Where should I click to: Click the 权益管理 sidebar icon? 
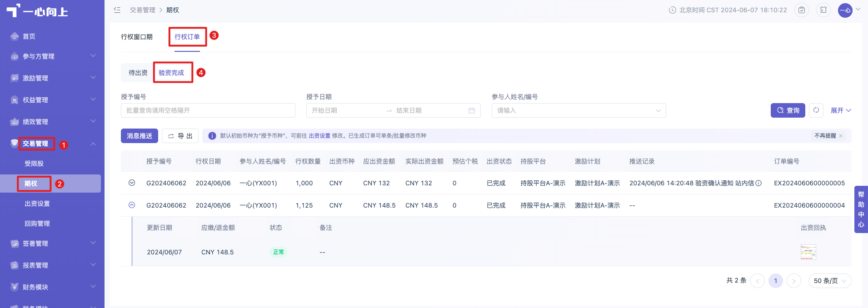click(15, 100)
